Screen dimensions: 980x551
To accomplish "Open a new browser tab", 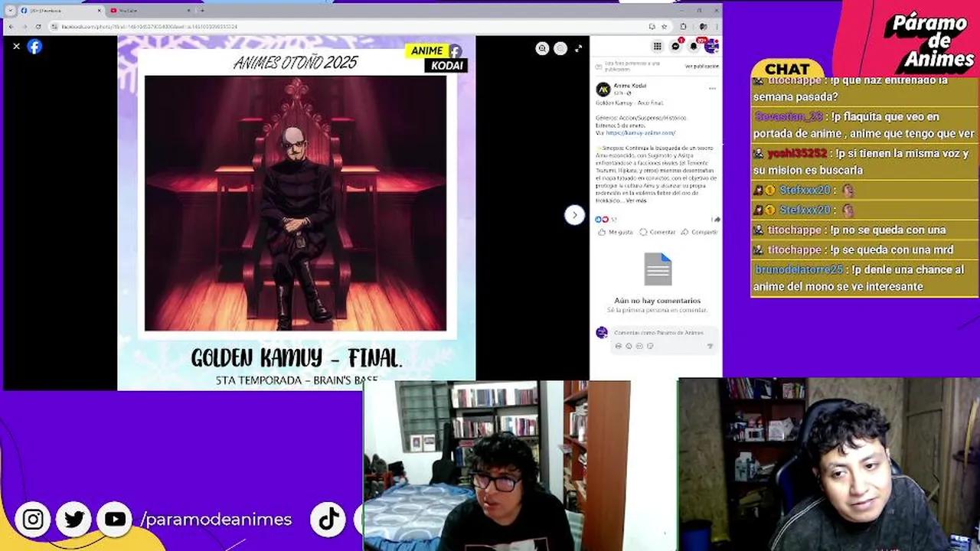I will [202, 11].
